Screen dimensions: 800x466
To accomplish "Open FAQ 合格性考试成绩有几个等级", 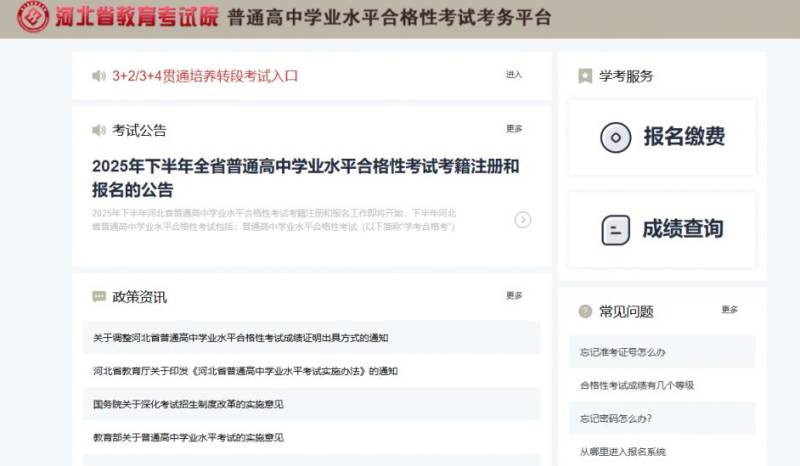I will (x=637, y=385).
